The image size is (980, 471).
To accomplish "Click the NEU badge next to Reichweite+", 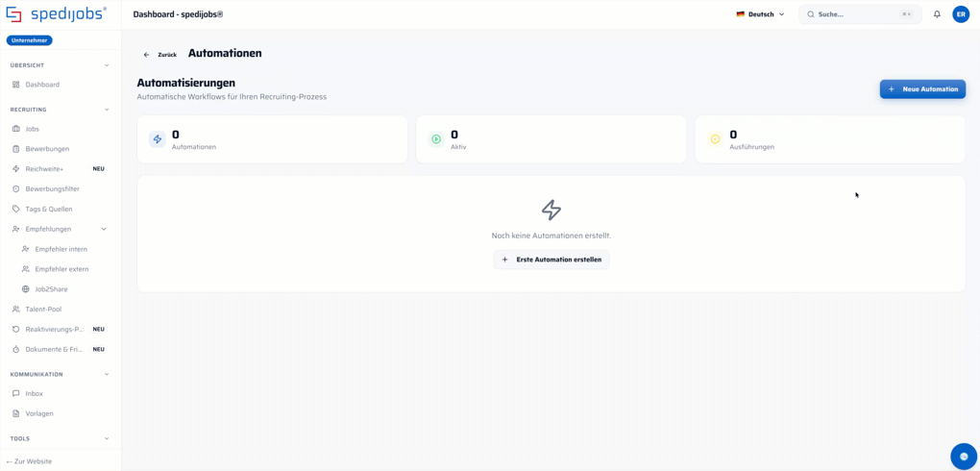I will coord(98,169).
